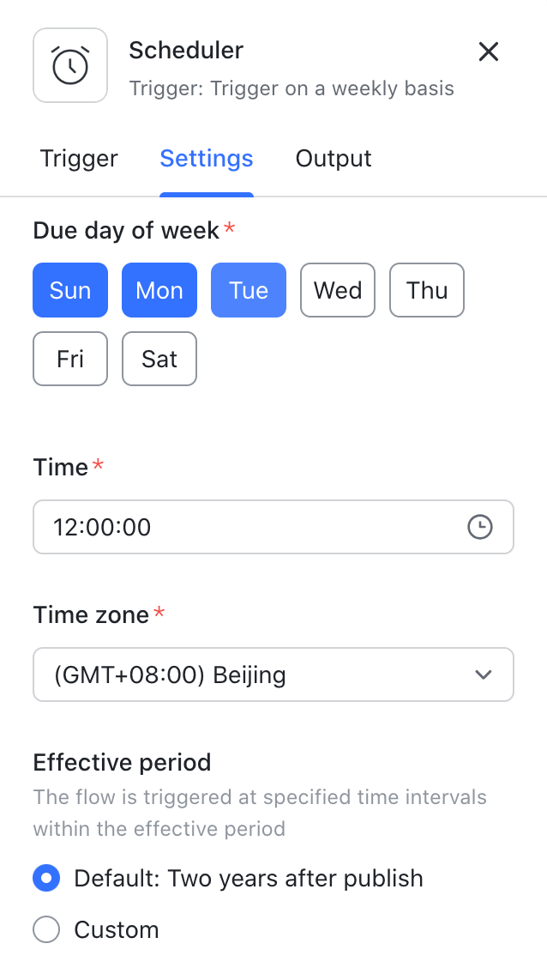Click the Scheduler panel title

tap(185, 50)
